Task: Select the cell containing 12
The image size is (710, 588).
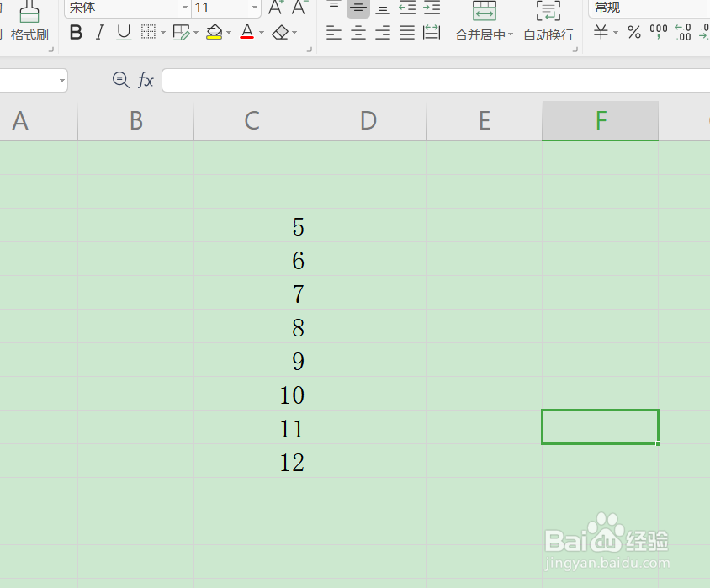Action: point(252,461)
